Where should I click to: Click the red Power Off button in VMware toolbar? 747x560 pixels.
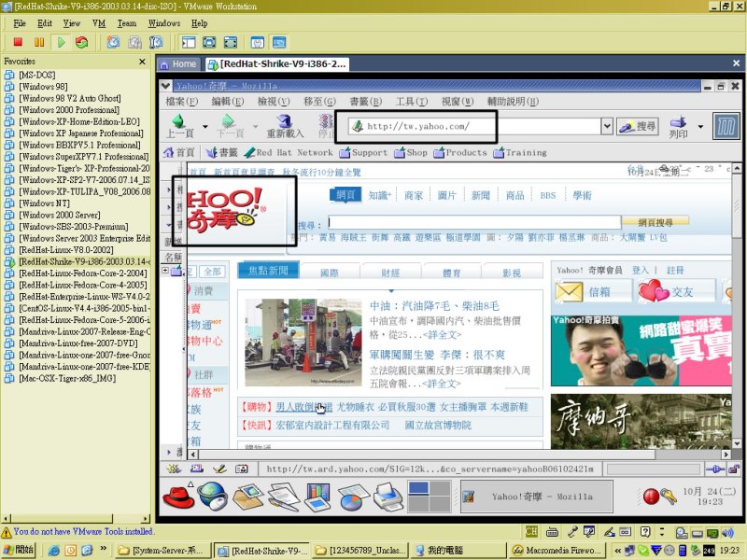point(18,42)
